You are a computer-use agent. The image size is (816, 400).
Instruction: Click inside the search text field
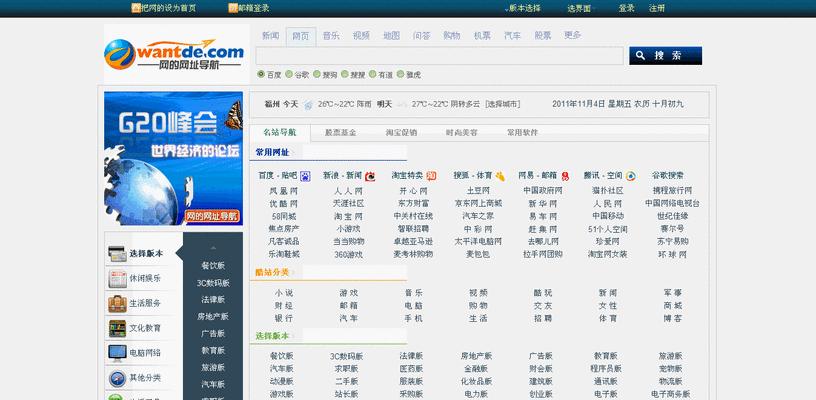(439, 56)
